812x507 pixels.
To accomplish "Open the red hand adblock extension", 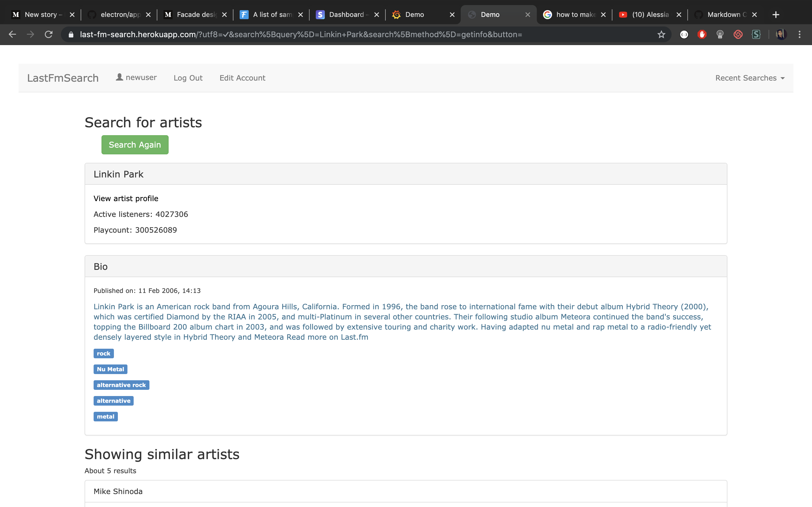I will [x=702, y=34].
